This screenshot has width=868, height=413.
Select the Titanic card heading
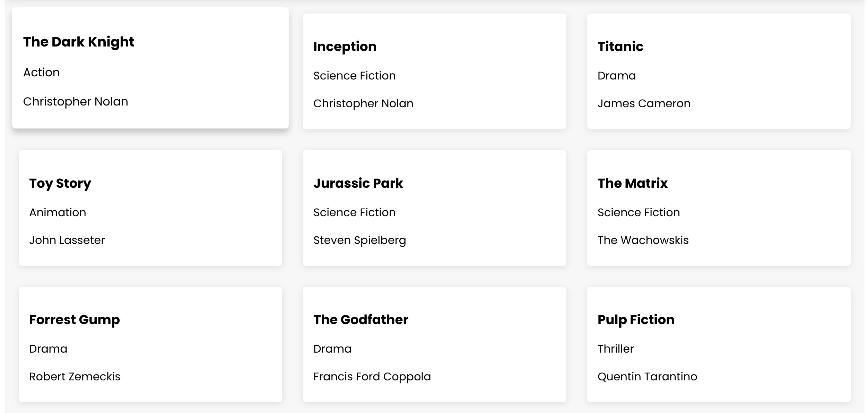[x=620, y=47]
